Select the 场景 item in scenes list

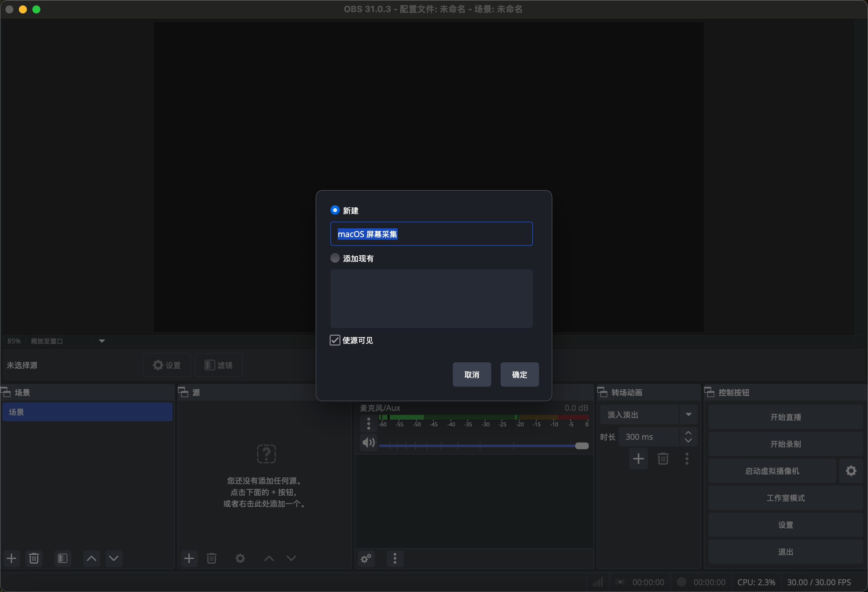point(87,412)
